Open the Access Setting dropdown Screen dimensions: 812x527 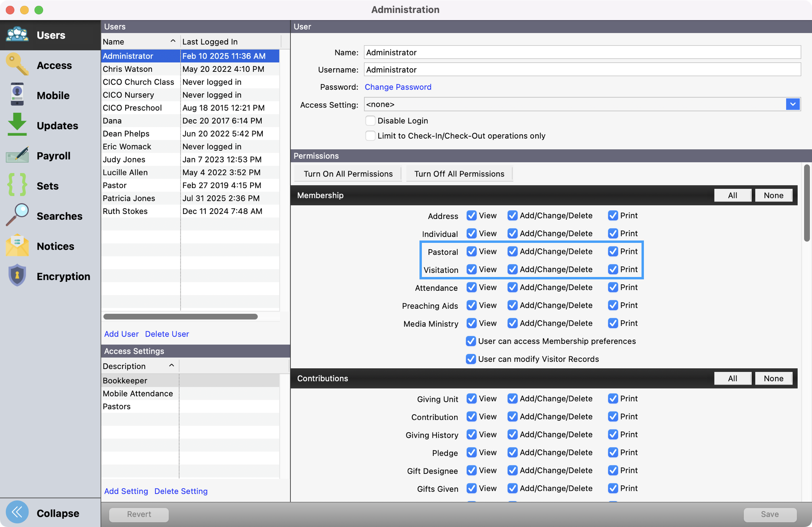(x=792, y=104)
